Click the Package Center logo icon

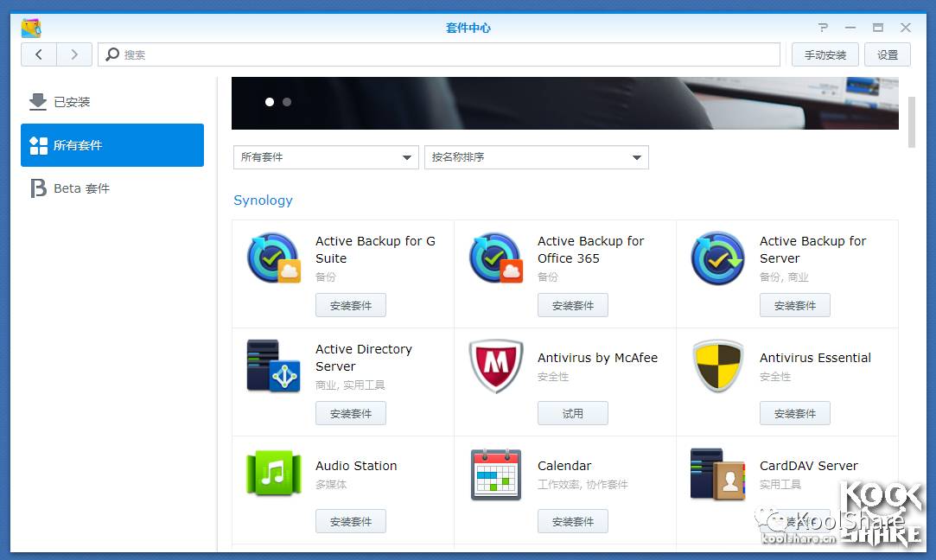[31, 28]
